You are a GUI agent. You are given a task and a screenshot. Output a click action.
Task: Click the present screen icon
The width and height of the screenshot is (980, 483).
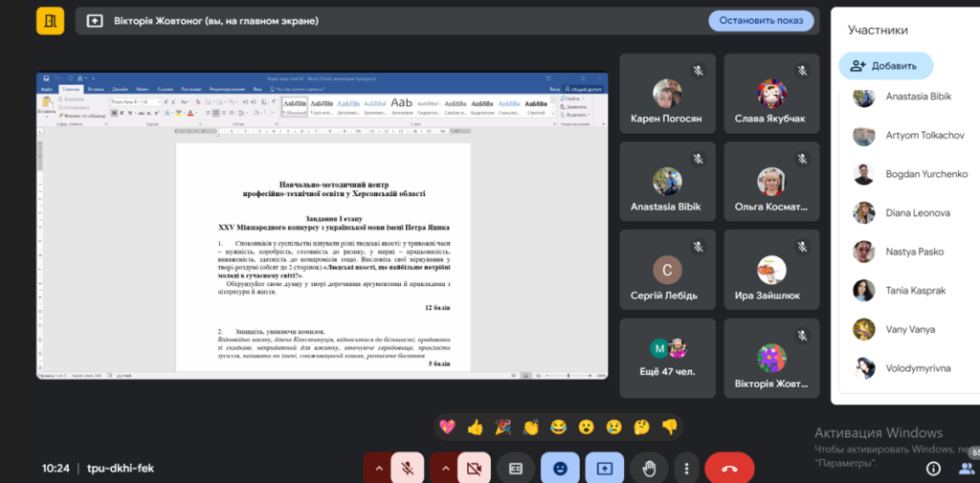click(x=605, y=468)
